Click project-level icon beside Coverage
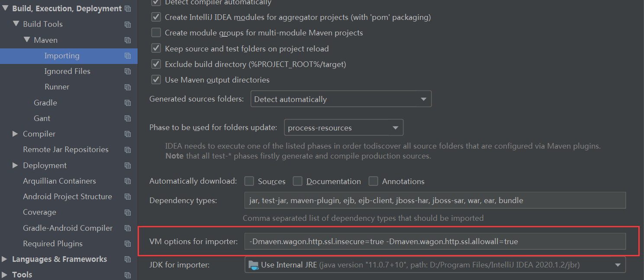Image resolution: width=644 pixels, height=280 pixels. (x=128, y=212)
